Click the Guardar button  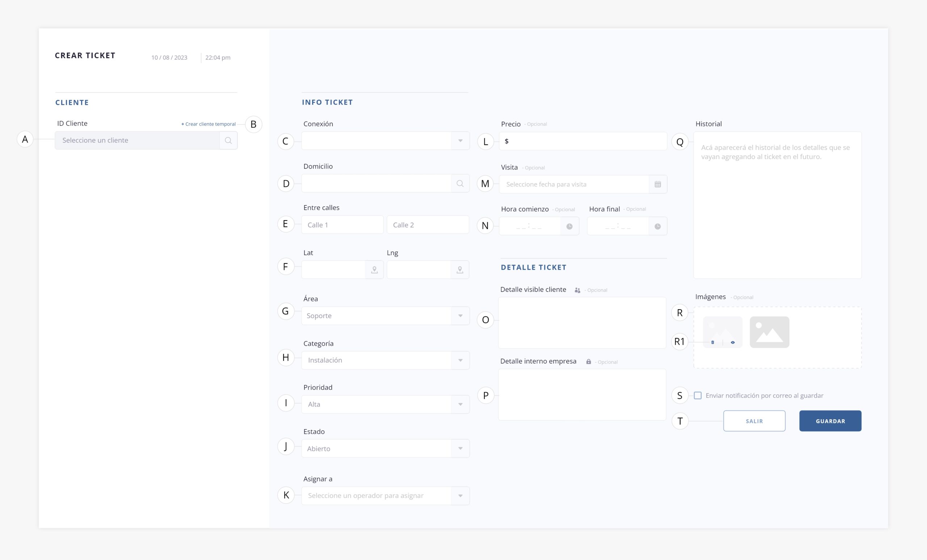pyautogui.click(x=830, y=421)
